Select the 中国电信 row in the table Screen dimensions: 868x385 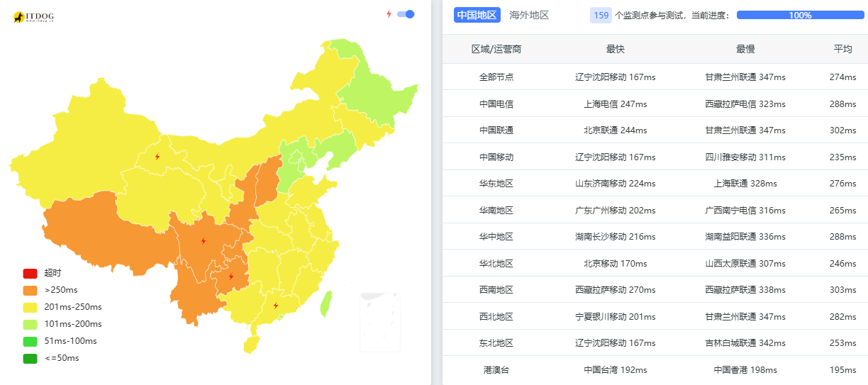(496, 104)
